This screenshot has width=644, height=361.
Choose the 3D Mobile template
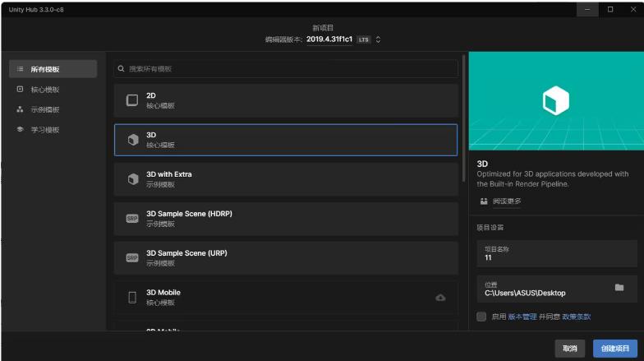pos(286,298)
